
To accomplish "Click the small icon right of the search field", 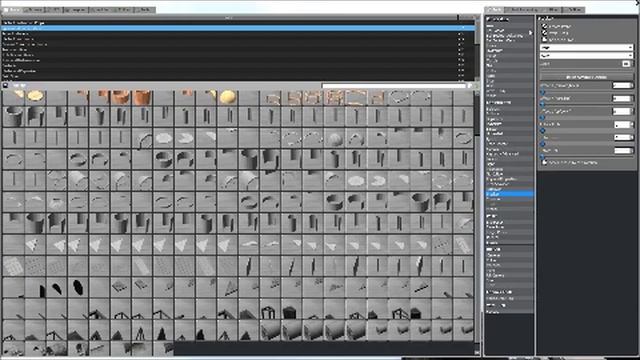I will tap(470, 86).
